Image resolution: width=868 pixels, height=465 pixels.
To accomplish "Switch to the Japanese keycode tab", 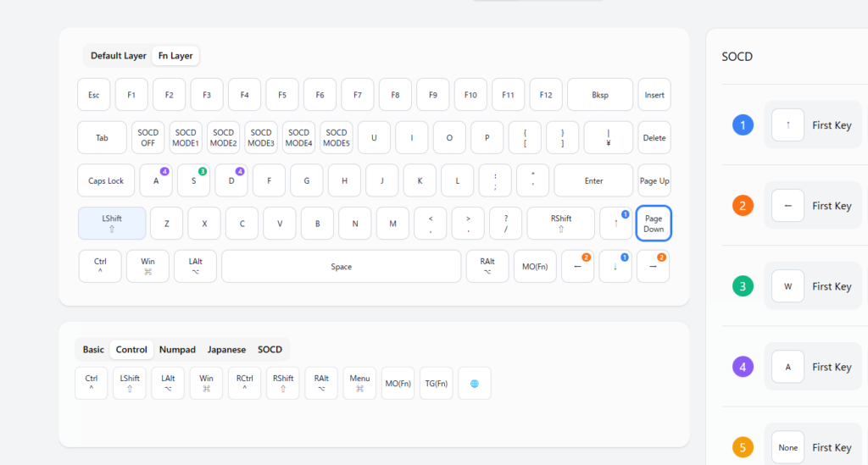I will pyautogui.click(x=226, y=349).
